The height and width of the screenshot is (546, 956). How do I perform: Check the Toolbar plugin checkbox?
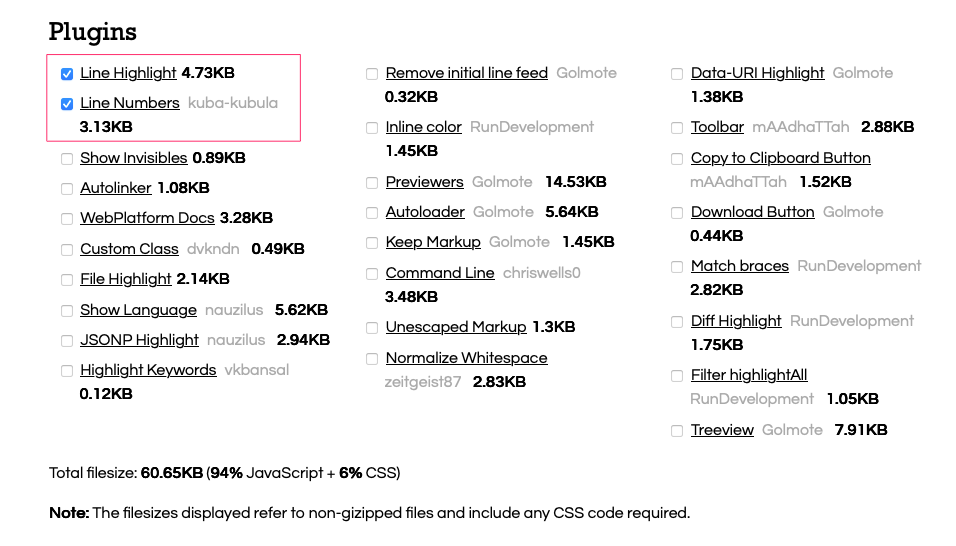pyautogui.click(x=678, y=128)
